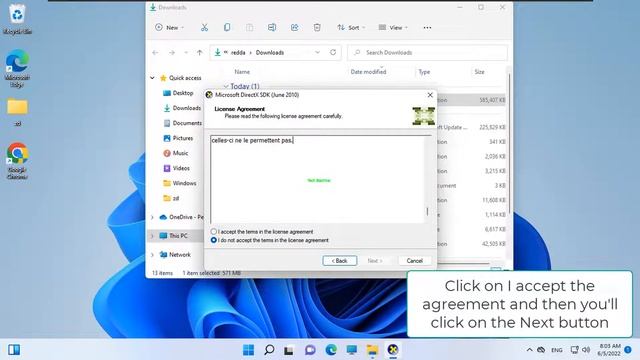Sort by the Name column header

point(242,72)
